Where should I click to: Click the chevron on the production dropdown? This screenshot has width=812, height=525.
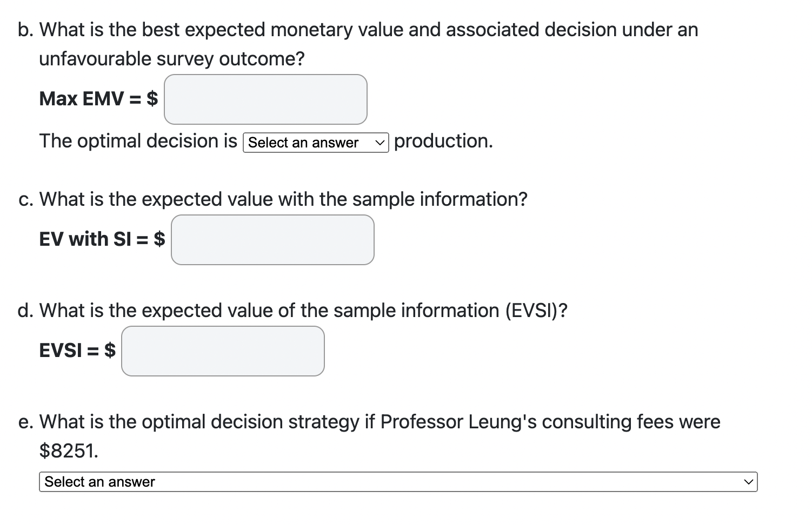tap(380, 143)
